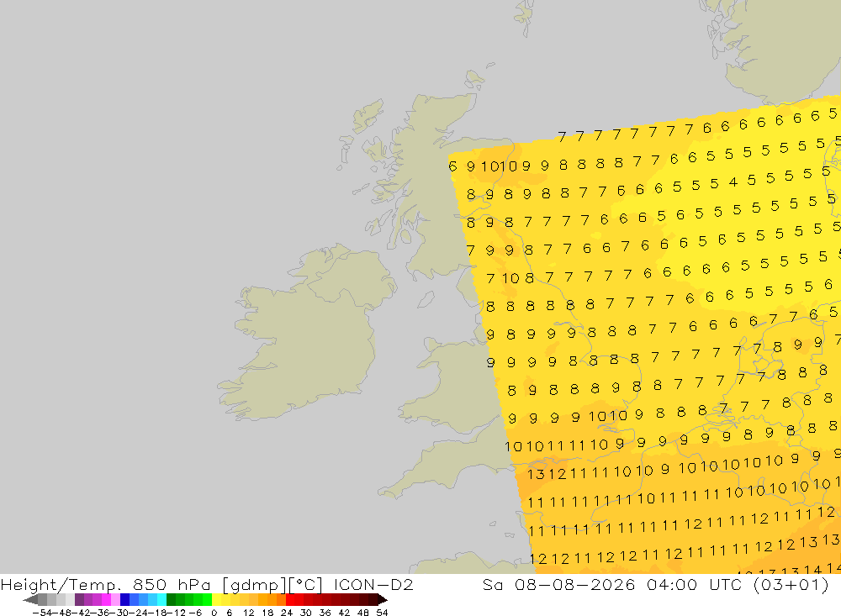The width and height of the screenshot is (841, 616).
Task: Click the gray left arrow end of color scale
Action: click(x=30, y=599)
